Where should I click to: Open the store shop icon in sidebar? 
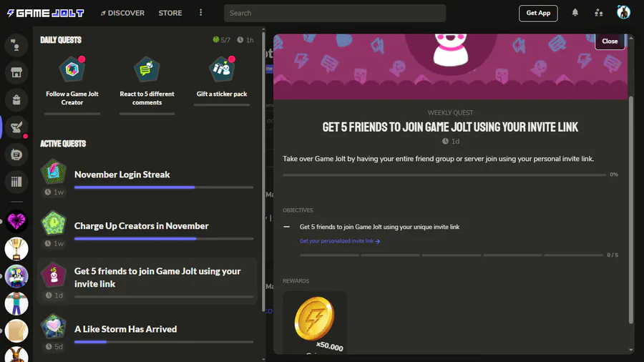(x=16, y=73)
